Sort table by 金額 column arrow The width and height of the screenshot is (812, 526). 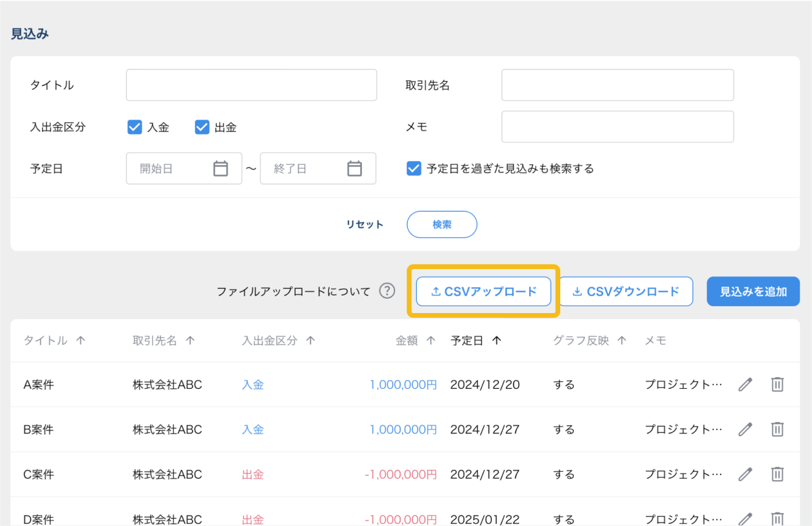click(430, 341)
